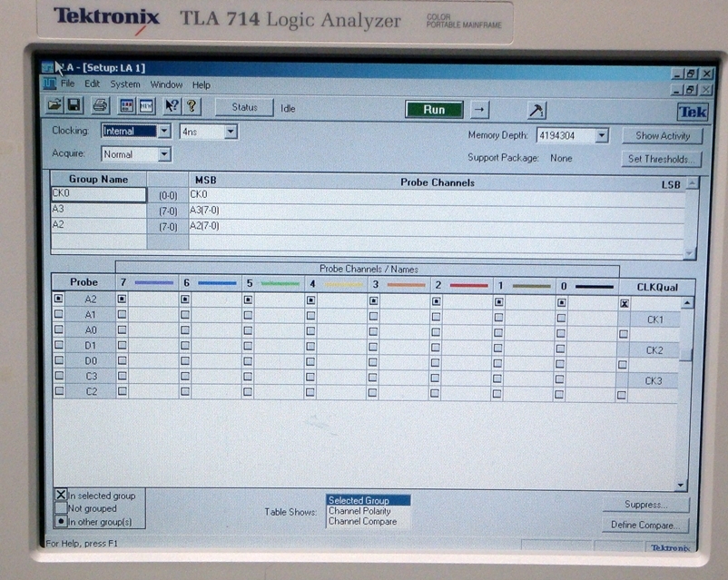Select the A2 group name cell
The image size is (728, 580).
tap(99, 225)
